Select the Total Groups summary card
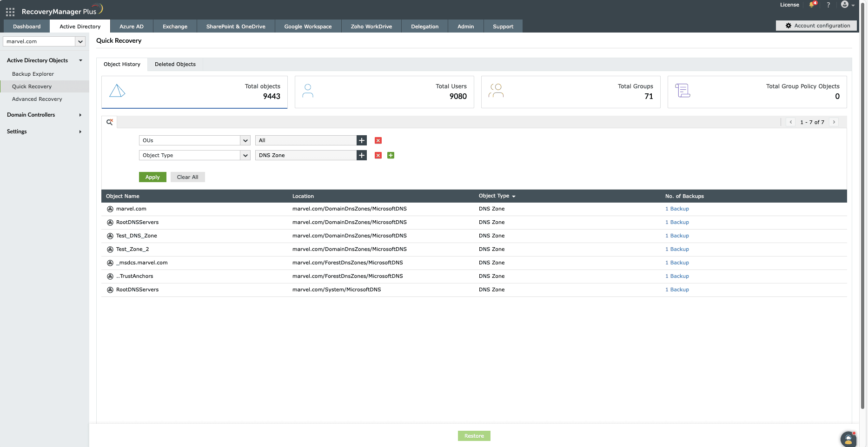The height and width of the screenshot is (447, 868). tap(571, 92)
